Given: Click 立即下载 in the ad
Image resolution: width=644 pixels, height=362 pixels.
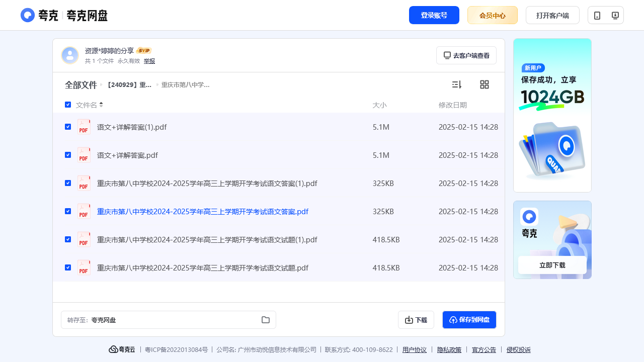Looking at the screenshot, I should [552, 265].
